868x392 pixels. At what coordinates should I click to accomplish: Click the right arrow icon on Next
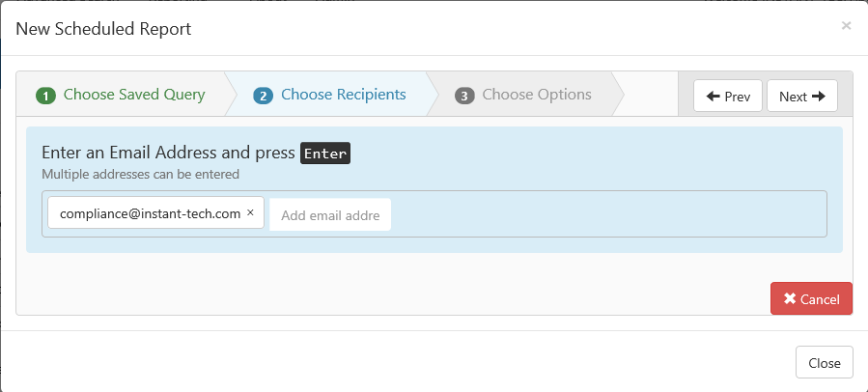(x=819, y=97)
